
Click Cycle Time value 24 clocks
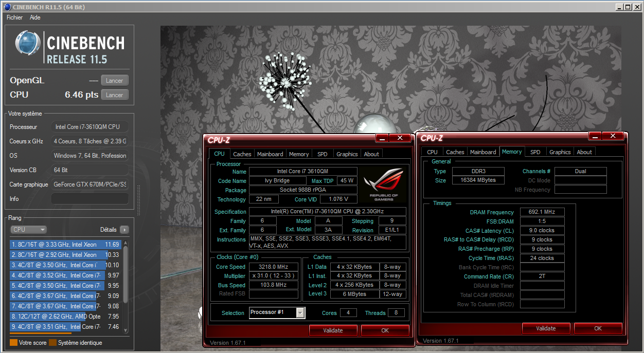tap(542, 258)
